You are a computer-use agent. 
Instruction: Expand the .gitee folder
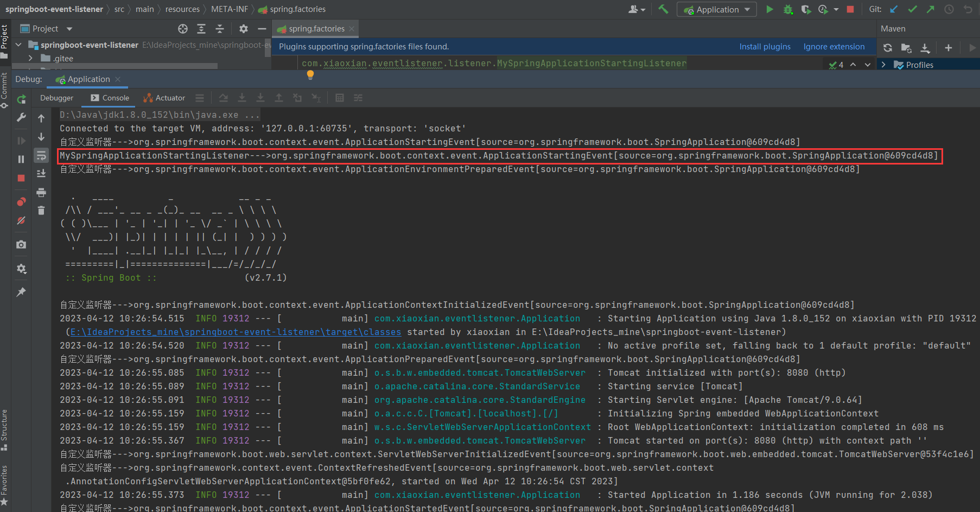[x=30, y=58]
